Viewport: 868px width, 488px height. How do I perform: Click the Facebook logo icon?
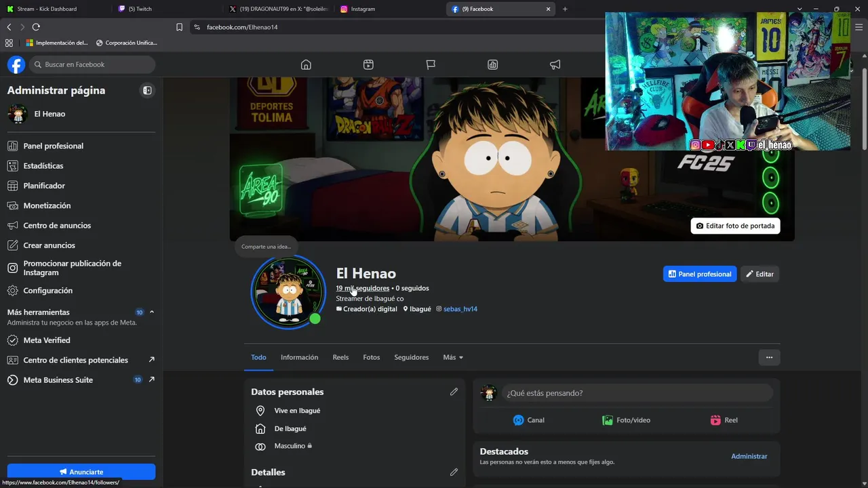pyautogui.click(x=16, y=64)
